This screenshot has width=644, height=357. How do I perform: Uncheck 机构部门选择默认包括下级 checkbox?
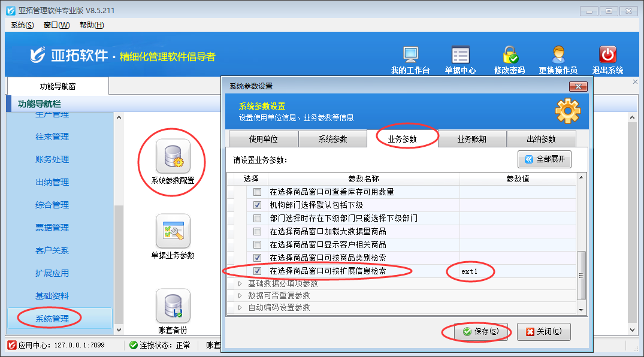(x=257, y=205)
